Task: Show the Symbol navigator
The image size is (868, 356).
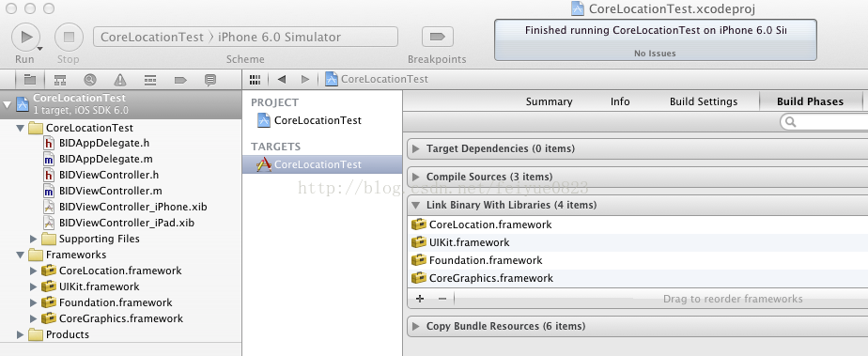Action: (x=60, y=80)
